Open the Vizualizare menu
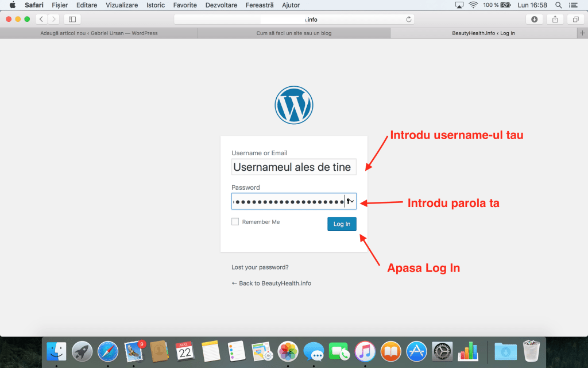The image size is (588, 368). click(x=122, y=5)
